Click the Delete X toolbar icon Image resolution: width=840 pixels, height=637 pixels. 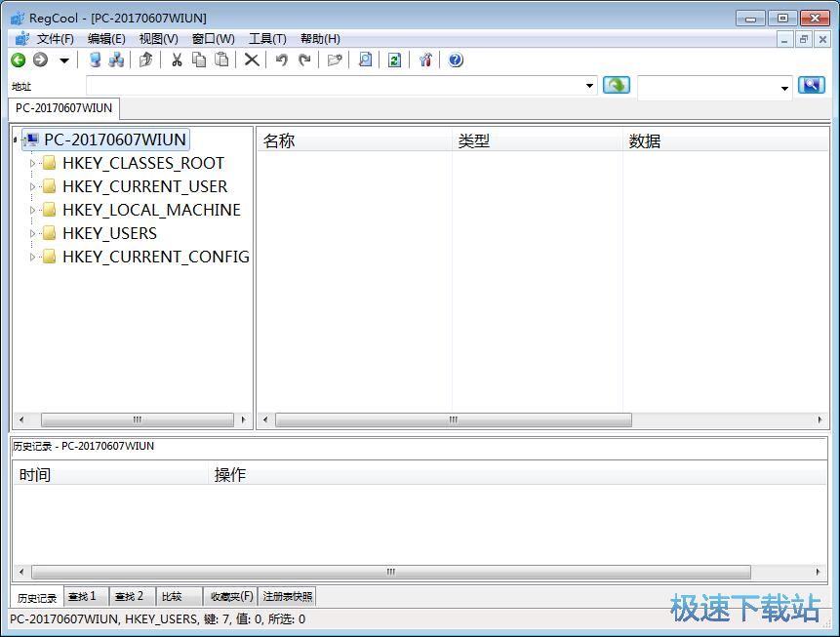point(251,60)
